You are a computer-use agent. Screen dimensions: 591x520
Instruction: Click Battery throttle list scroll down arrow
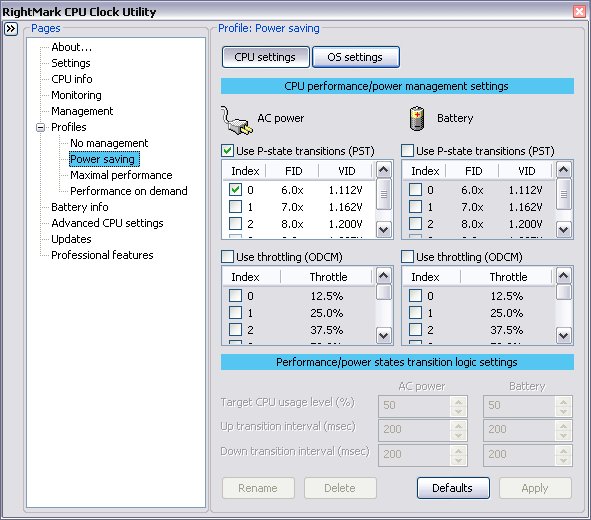563,335
